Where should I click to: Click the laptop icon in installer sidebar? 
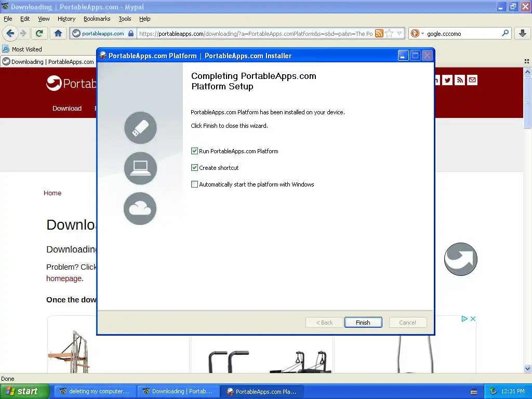(140, 168)
